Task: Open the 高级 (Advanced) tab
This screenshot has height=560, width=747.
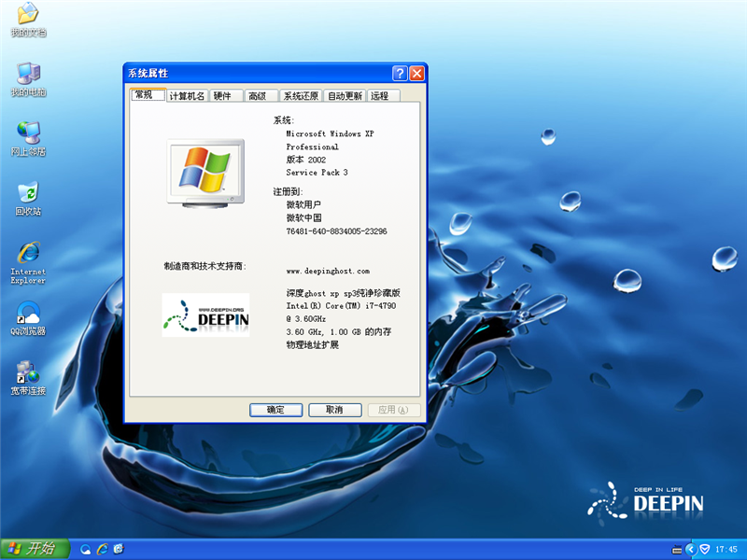Action: tap(258, 96)
